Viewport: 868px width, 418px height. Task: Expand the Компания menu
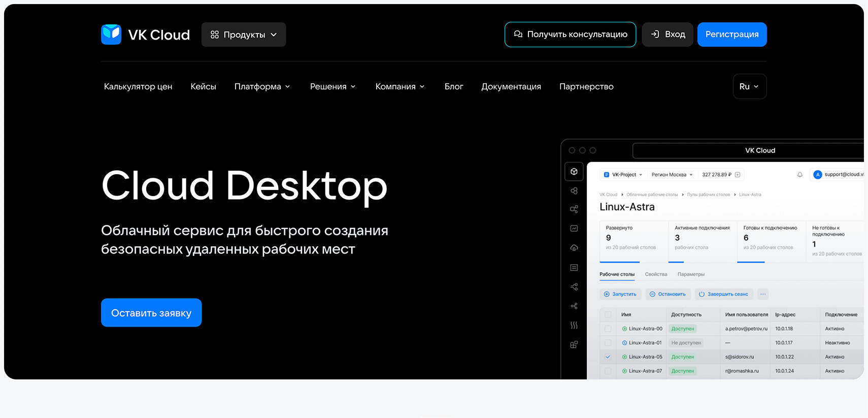click(x=400, y=87)
